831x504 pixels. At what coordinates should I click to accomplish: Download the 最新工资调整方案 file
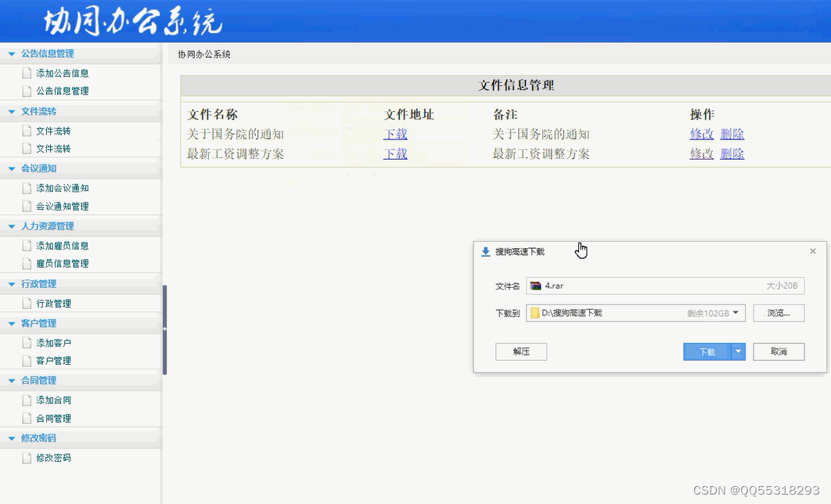click(x=395, y=153)
